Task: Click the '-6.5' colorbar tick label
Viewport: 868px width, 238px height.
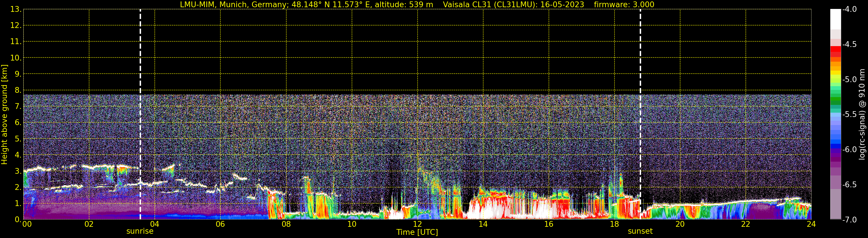Action: [849, 184]
